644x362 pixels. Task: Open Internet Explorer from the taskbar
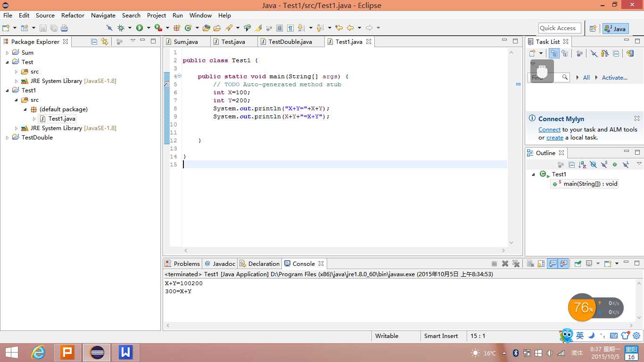point(38,352)
